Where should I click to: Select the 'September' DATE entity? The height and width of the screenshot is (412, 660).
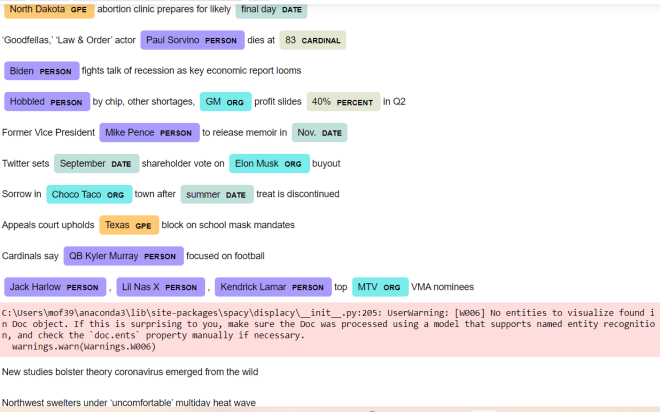96,163
